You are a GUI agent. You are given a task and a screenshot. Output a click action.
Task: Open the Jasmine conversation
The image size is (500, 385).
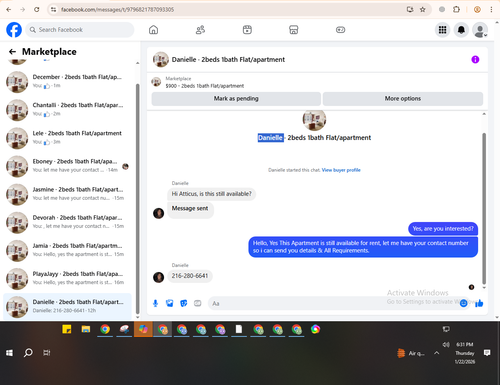pos(67,194)
